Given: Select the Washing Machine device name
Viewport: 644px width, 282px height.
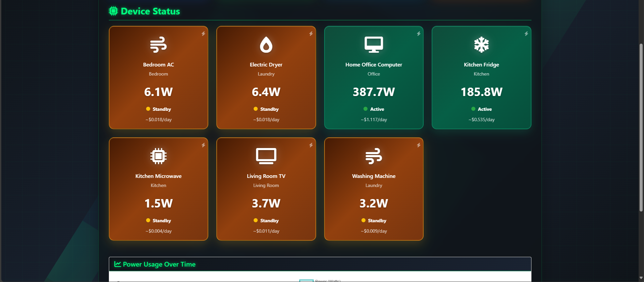Looking at the screenshot, I should [x=374, y=176].
